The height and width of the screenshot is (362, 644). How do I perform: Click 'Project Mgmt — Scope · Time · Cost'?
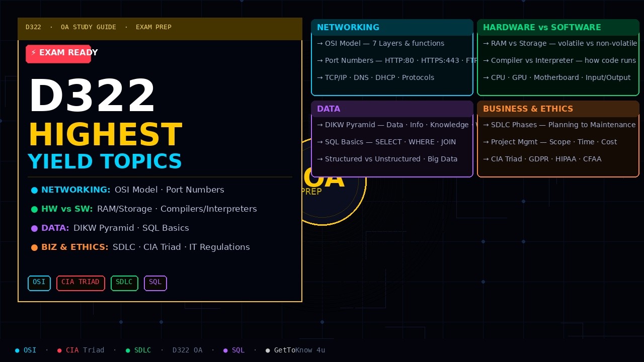[x=550, y=142]
